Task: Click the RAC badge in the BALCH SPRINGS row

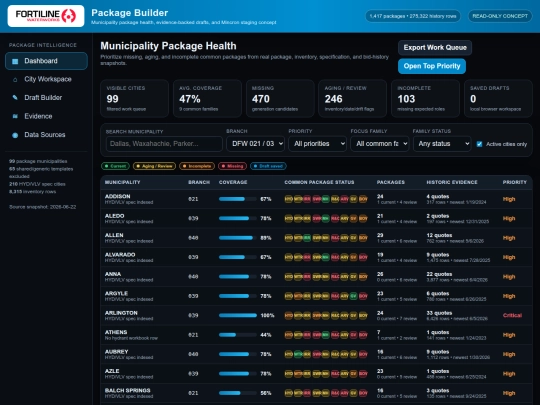Action: [335, 393]
